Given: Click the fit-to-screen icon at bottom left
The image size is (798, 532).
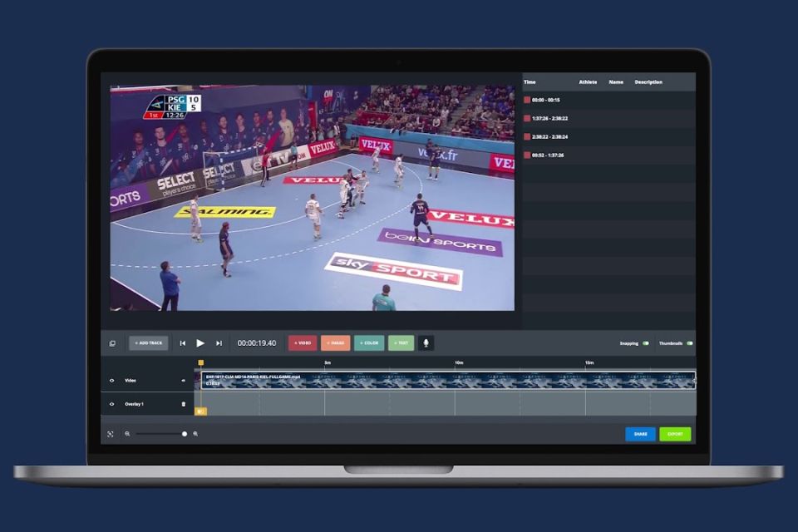Looking at the screenshot, I should [111, 434].
